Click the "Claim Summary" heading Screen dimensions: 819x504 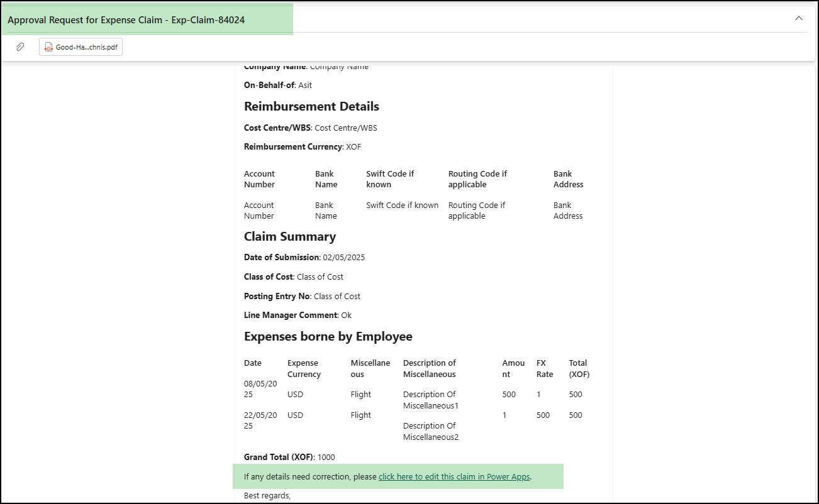click(x=290, y=236)
